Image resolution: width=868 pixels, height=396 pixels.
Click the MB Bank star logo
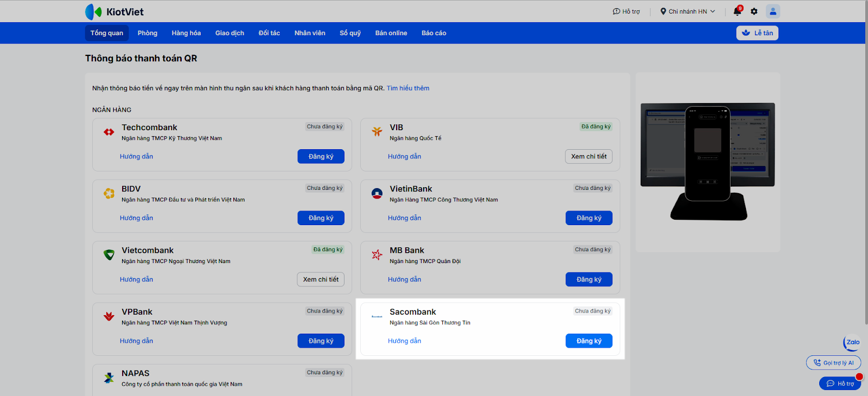coord(377,255)
